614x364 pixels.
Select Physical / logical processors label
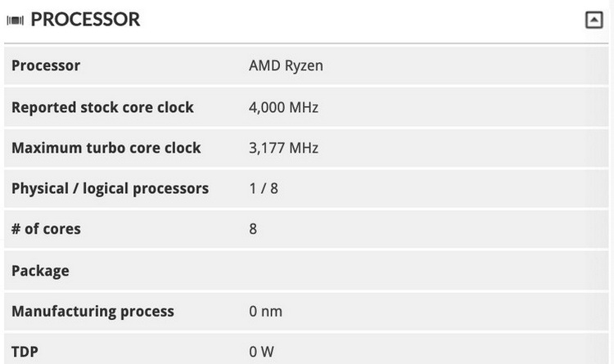point(110,189)
